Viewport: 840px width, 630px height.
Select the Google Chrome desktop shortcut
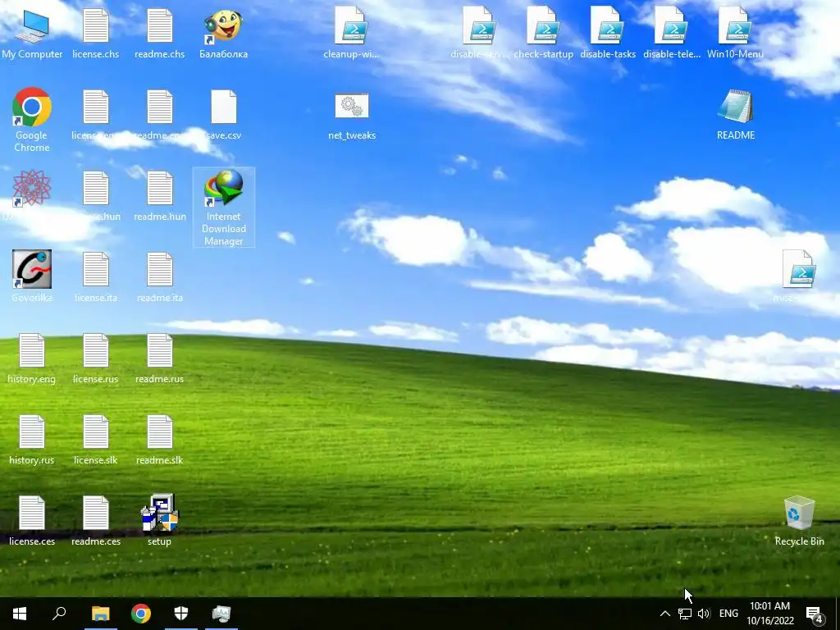click(32, 120)
